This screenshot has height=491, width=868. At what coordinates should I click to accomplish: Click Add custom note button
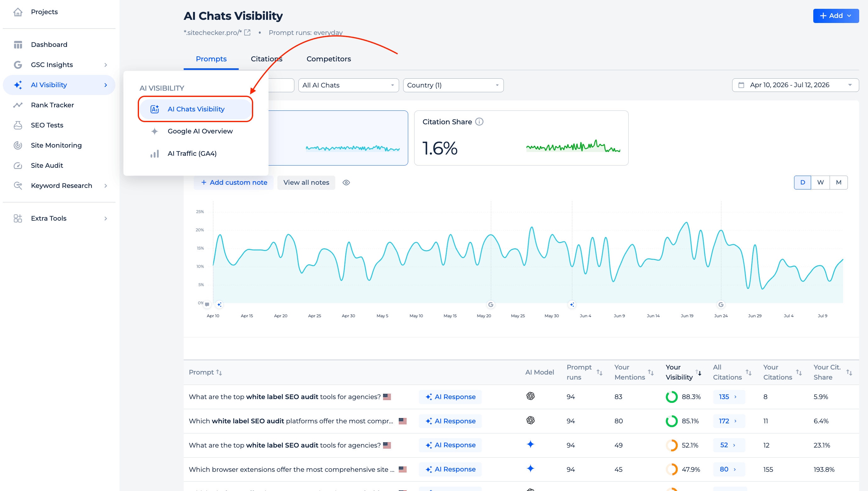pyautogui.click(x=233, y=183)
